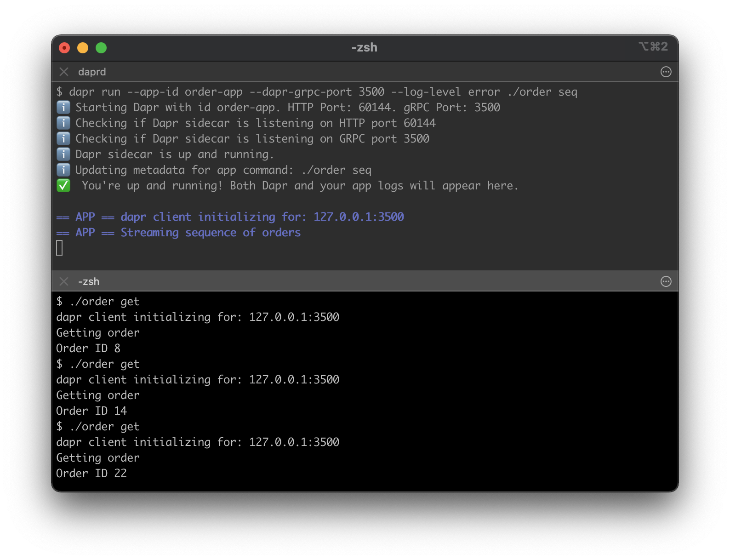
Task: Click the yellow minimize window button
Action: pyautogui.click(x=83, y=48)
